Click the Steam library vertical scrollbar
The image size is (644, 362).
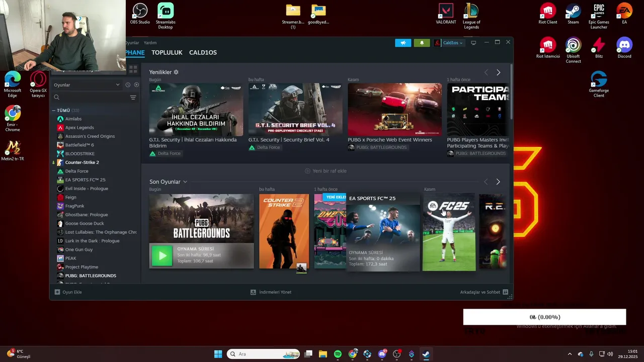[x=512, y=93]
